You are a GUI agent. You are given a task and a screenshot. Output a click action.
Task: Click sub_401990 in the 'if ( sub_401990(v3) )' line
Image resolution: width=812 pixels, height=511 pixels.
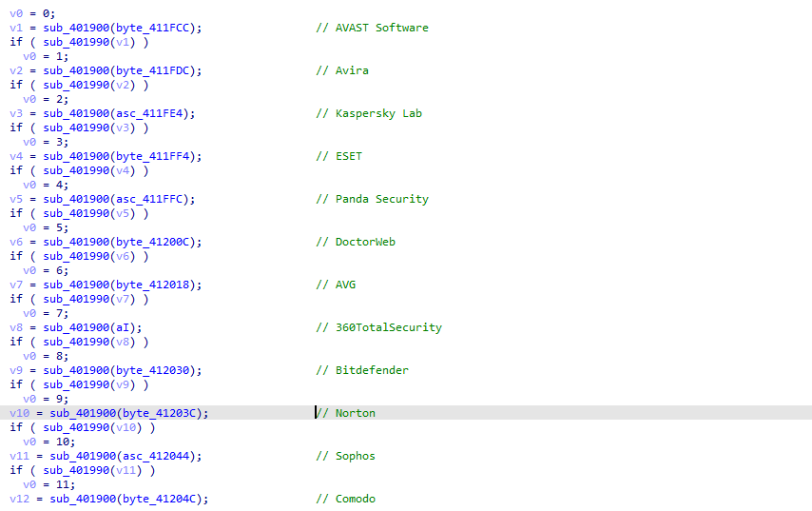tap(76, 128)
